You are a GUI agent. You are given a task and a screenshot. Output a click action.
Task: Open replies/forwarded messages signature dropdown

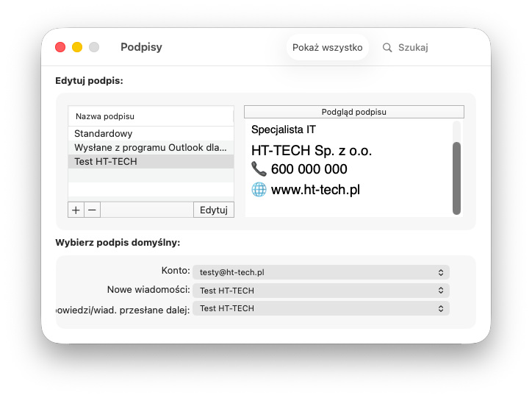(x=321, y=308)
